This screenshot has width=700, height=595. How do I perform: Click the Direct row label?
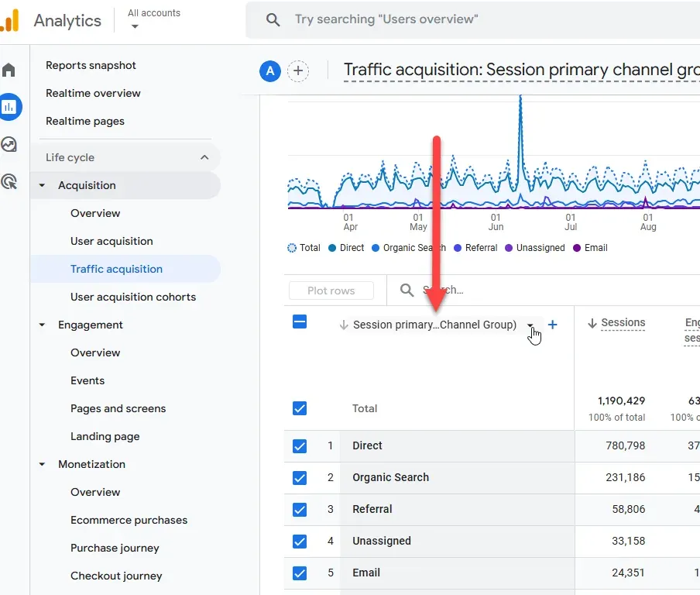(367, 445)
